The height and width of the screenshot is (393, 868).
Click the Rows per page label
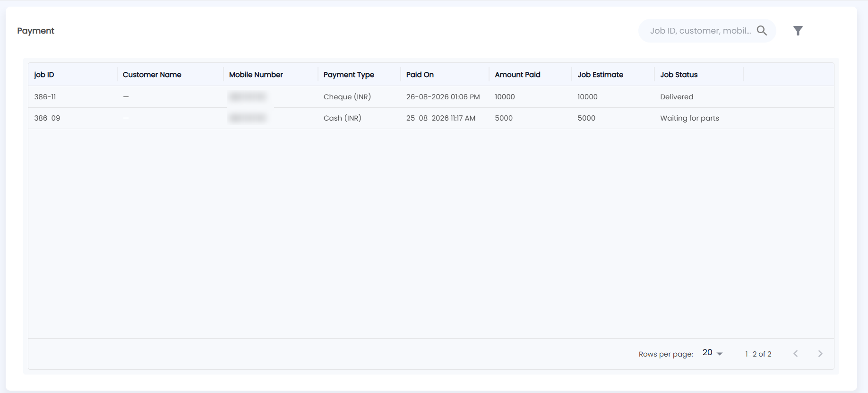tap(666, 354)
